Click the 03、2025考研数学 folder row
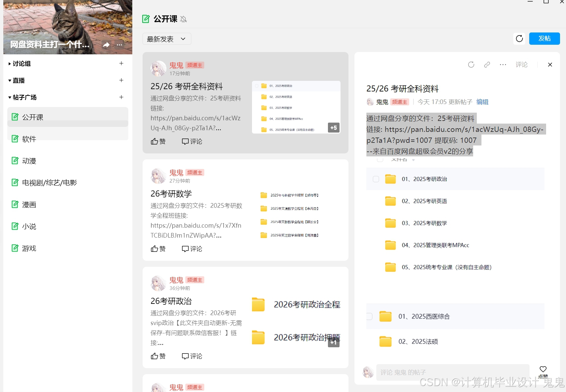Viewport: 566px width, 392px height. click(455, 223)
